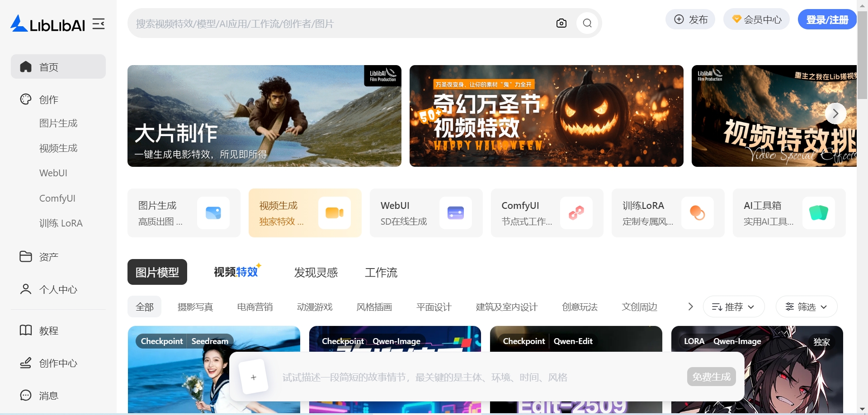The height and width of the screenshot is (415, 868).
Task: Click the main search input field
Action: click(339, 24)
